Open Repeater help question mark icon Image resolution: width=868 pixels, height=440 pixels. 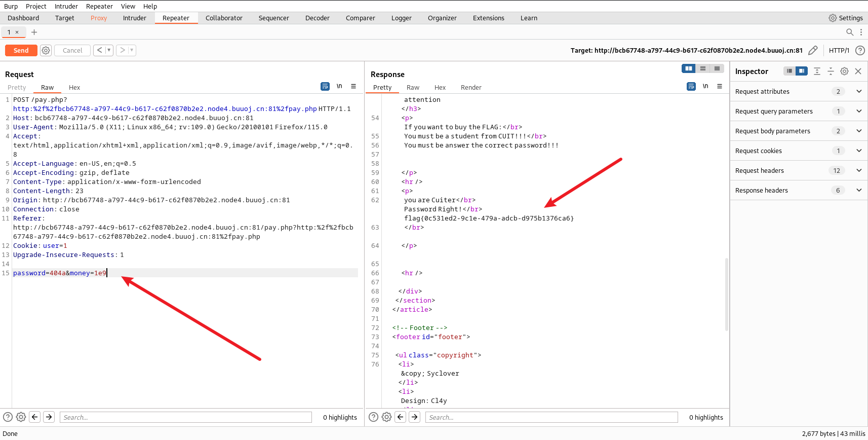coord(860,50)
